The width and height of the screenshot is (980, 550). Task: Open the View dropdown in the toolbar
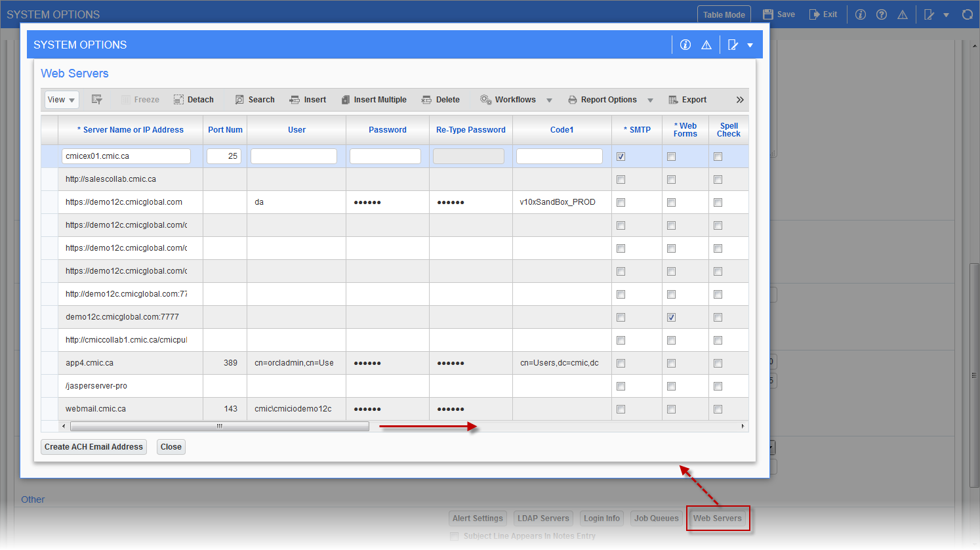pos(62,100)
